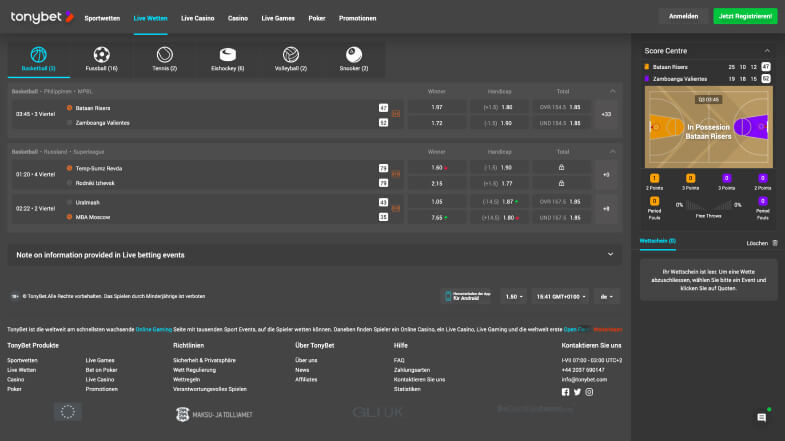785x441 pixels.
Task: Open Bet on Poker footer link
Action: 102,370
